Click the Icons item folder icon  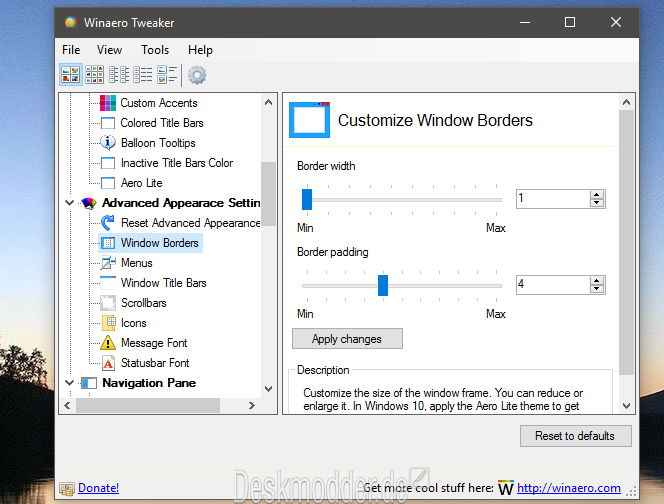[109, 323]
